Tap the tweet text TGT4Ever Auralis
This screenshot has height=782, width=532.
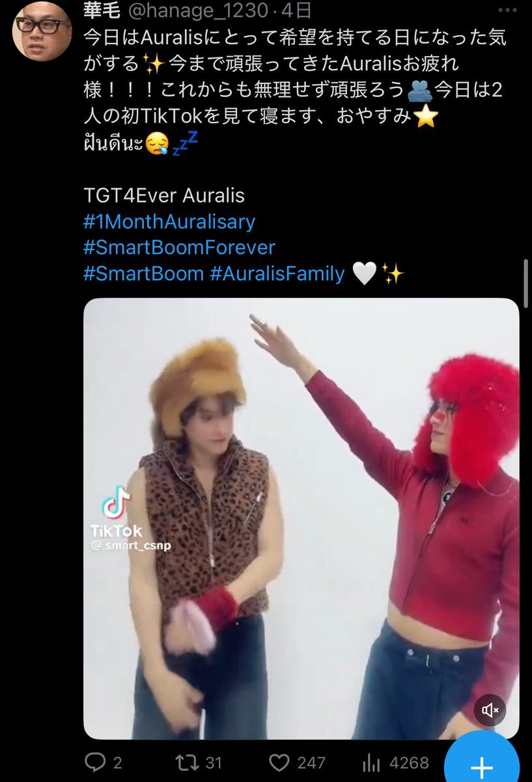pyautogui.click(x=163, y=195)
